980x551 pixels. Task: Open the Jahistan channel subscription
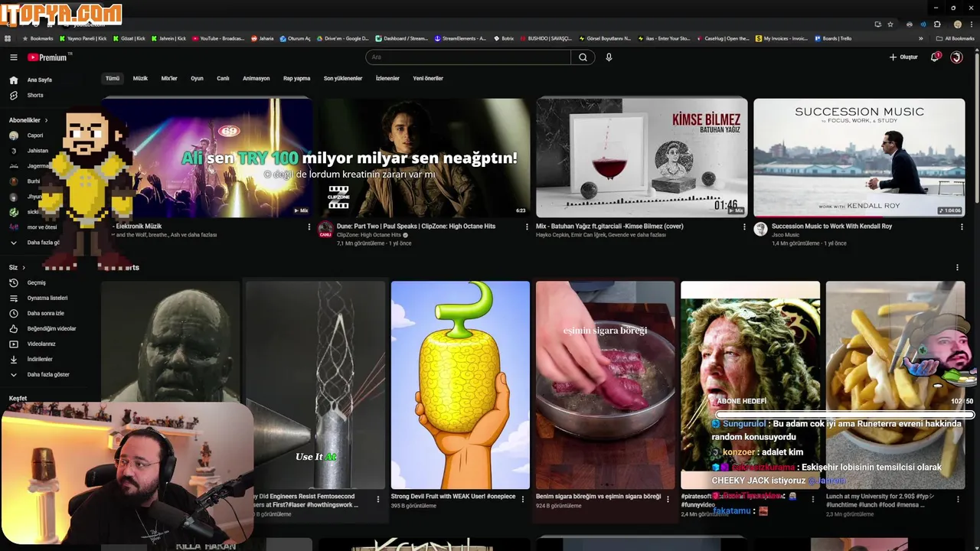(x=28, y=151)
